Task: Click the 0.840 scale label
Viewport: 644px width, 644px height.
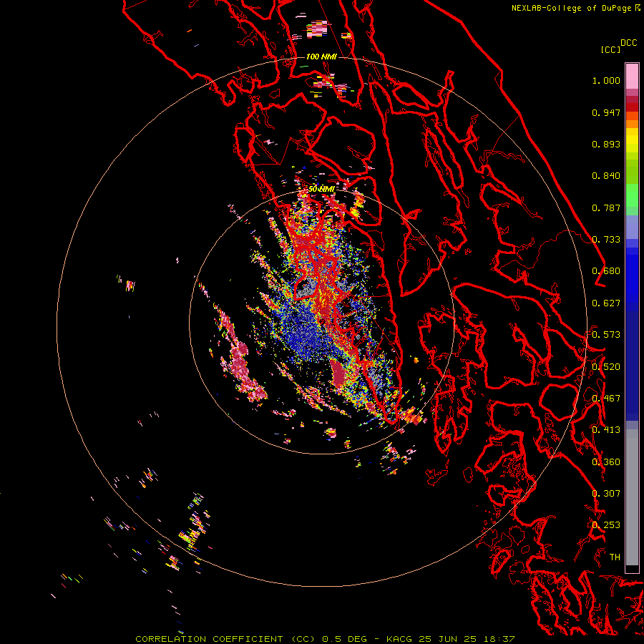Action: click(606, 176)
